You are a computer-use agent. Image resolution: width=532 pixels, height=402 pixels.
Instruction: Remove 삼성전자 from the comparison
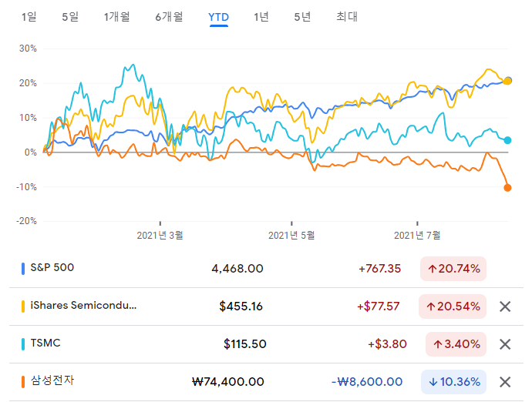(505, 382)
